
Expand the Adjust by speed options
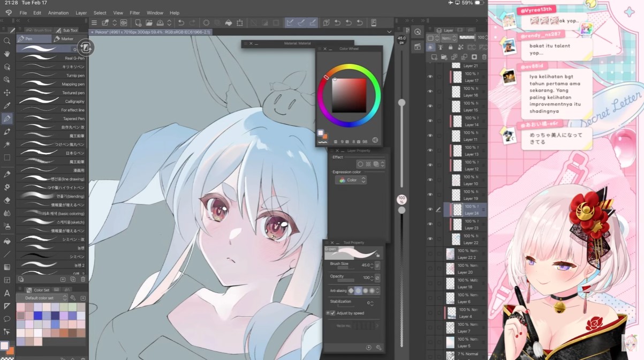pos(327,313)
